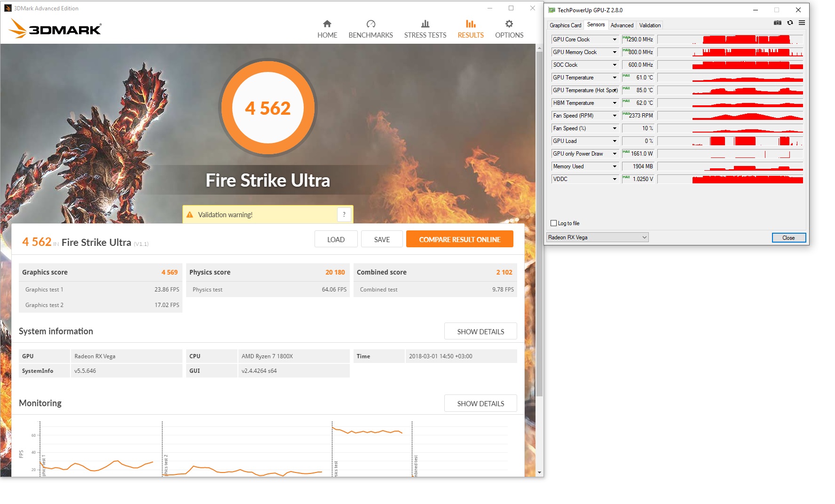The height and width of the screenshot is (504, 835).
Task: Switch to the Graphics Card tab in GPU-Z
Action: click(x=565, y=25)
